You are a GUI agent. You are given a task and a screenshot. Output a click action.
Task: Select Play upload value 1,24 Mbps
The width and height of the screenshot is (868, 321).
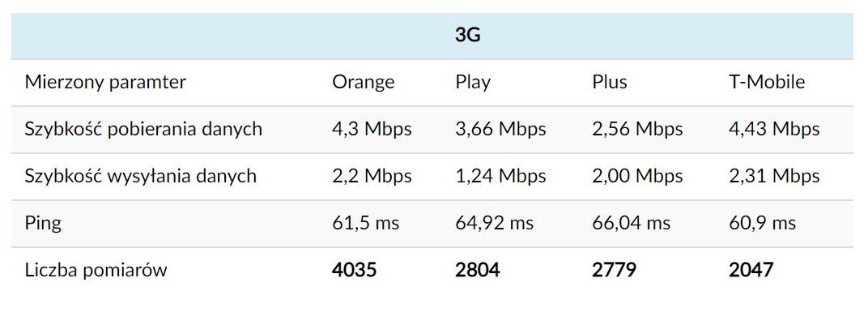click(x=500, y=176)
